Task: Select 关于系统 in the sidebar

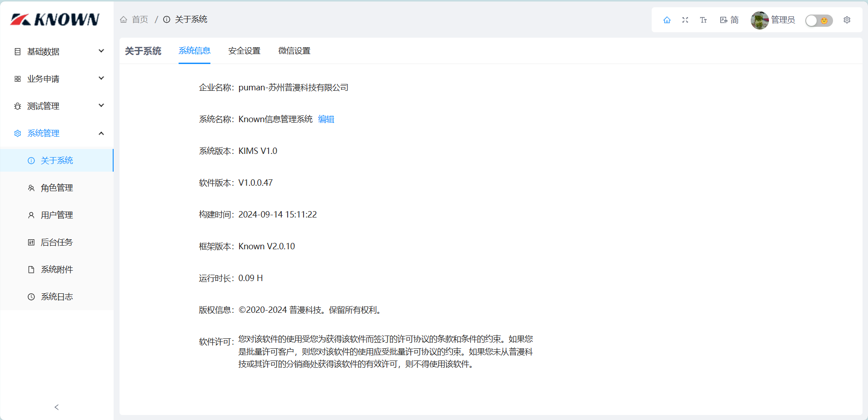Action: pyautogui.click(x=57, y=160)
